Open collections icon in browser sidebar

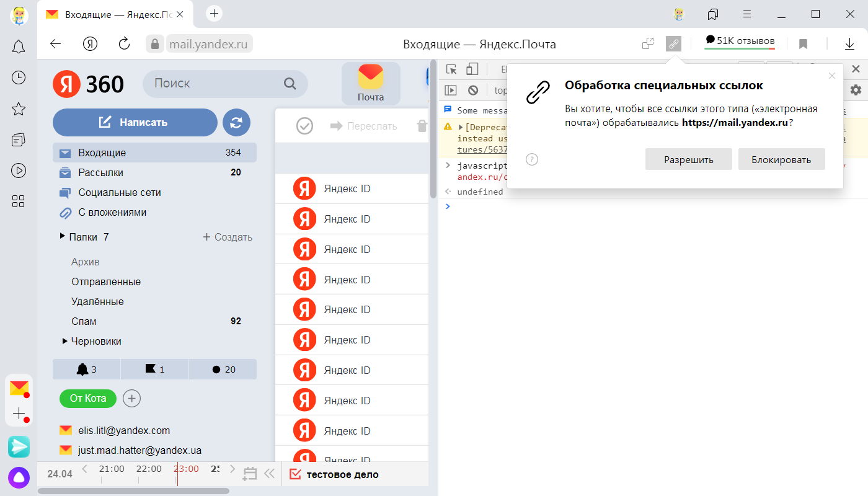point(19,139)
